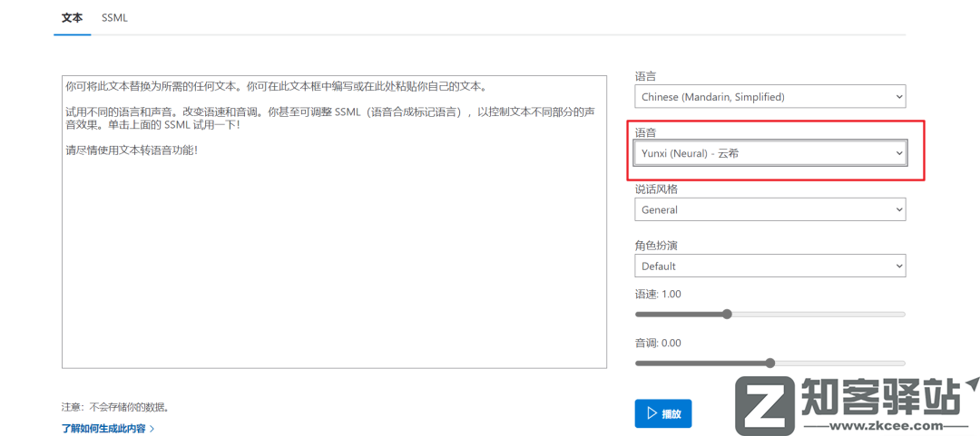Open the Chinese (Mandarin, Simplified) language dropdown

click(x=768, y=97)
